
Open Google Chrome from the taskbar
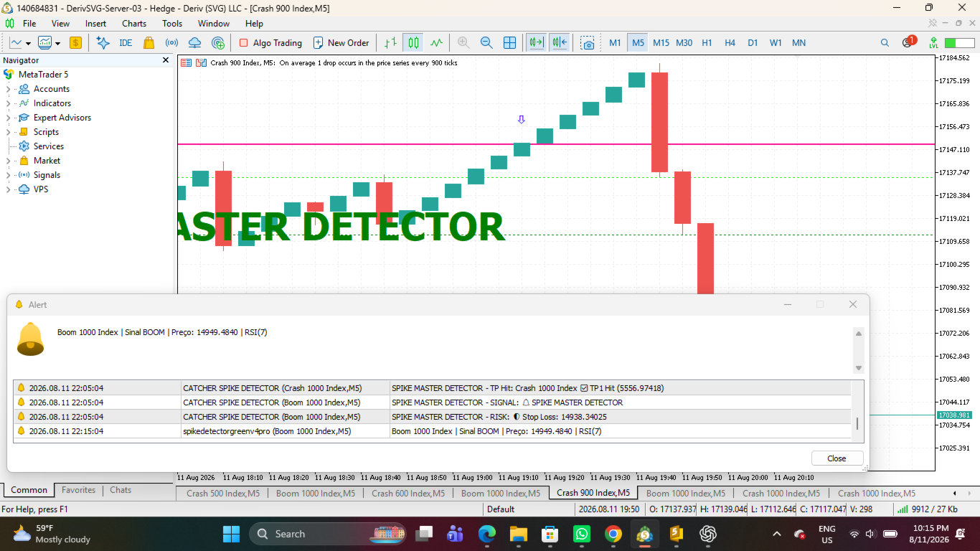pos(613,534)
